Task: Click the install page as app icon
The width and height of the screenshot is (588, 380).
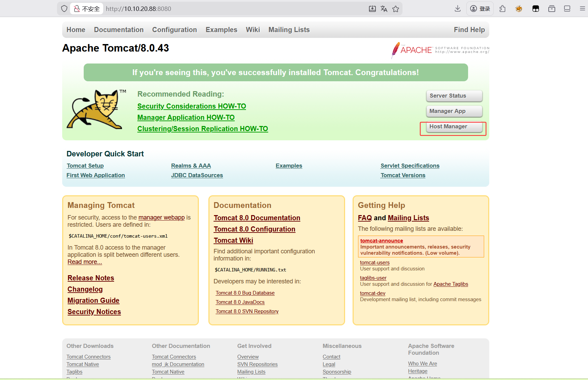Action: [x=372, y=9]
